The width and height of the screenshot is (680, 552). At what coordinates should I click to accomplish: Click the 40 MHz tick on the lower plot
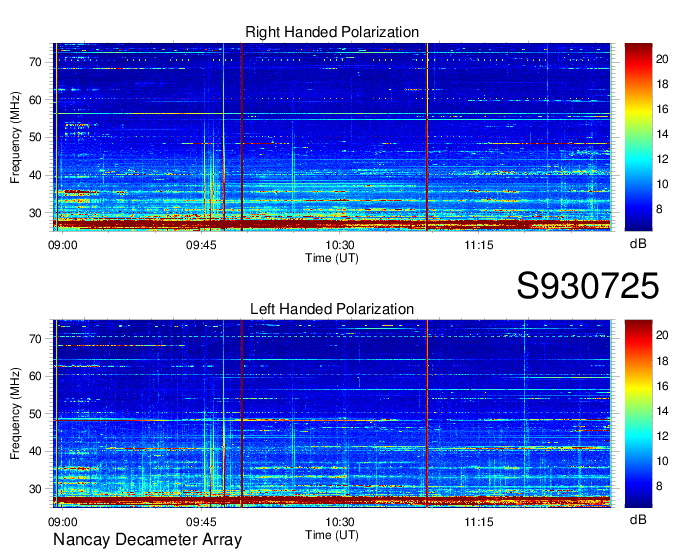[x=36, y=451]
